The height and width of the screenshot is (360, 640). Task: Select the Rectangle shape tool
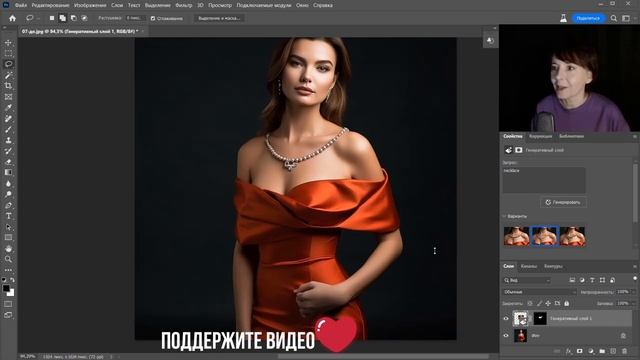[8, 238]
